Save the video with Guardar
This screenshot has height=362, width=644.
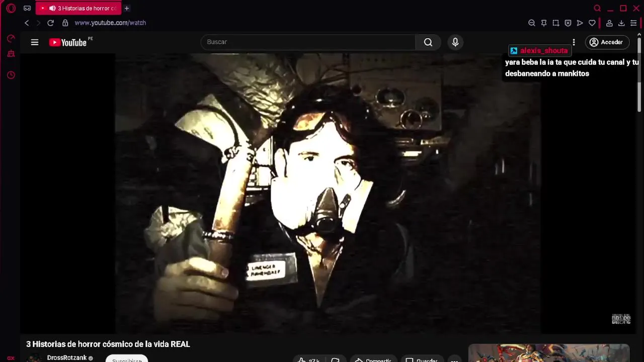tap(421, 359)
